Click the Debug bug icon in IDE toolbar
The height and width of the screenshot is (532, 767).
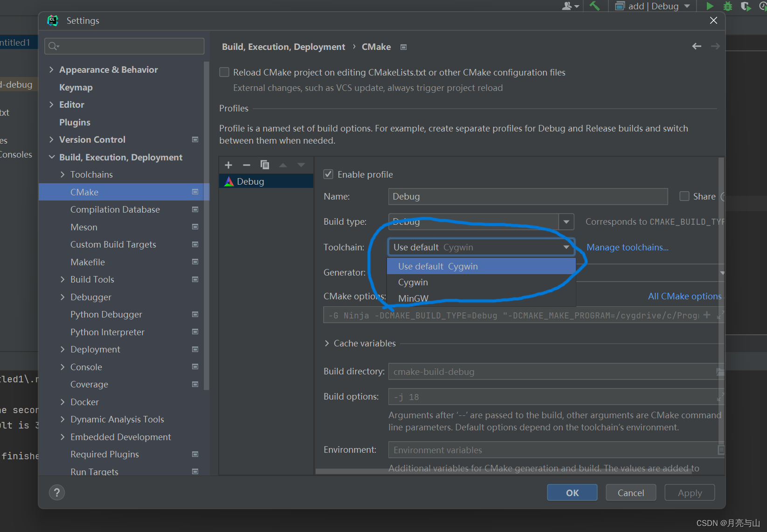click(x=728, y=6)
